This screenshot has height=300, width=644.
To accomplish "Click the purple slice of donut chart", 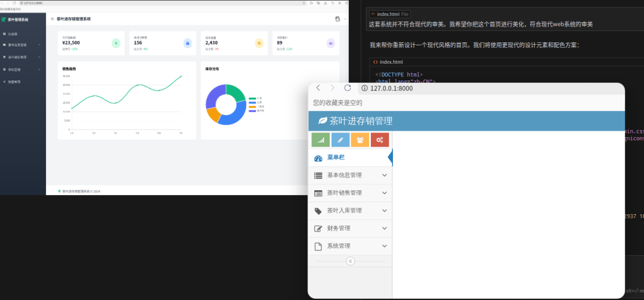I will tap(215, 95).
